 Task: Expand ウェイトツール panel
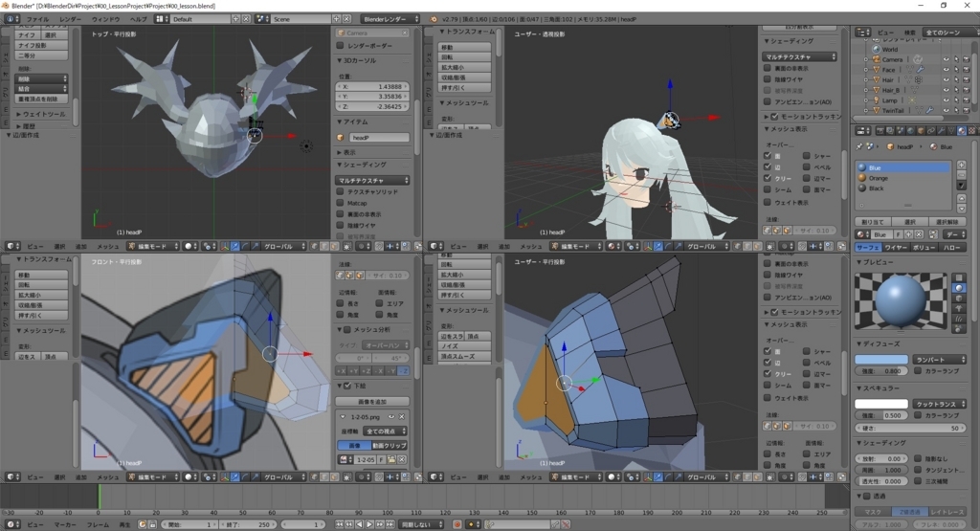point(41,114)
